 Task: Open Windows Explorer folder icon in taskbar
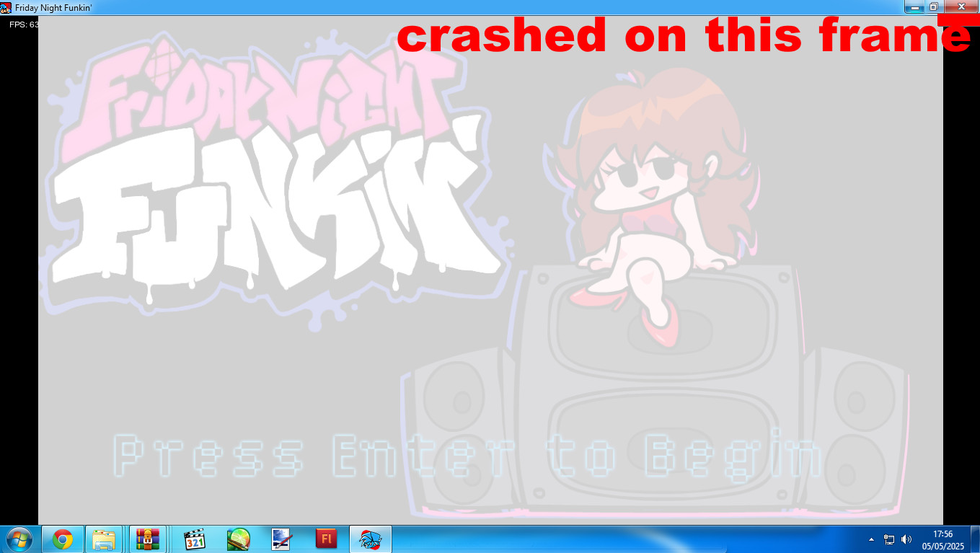point(105,539)
